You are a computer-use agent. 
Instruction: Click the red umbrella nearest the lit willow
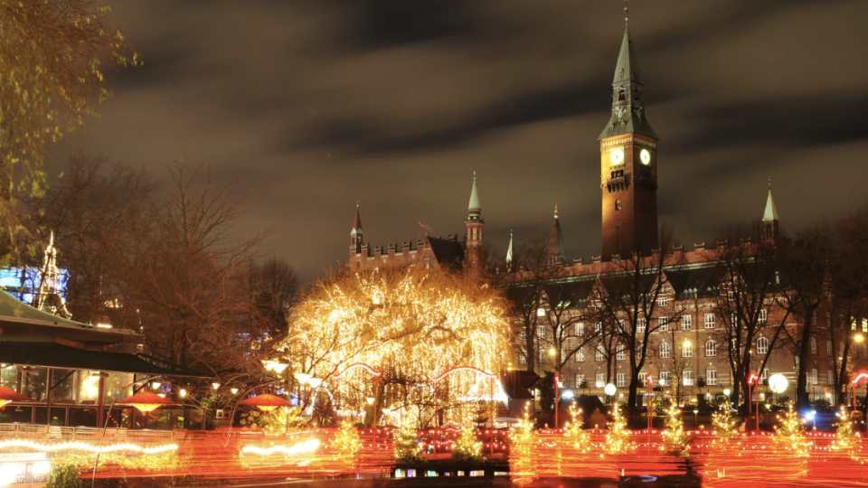[x=267, y=399]
